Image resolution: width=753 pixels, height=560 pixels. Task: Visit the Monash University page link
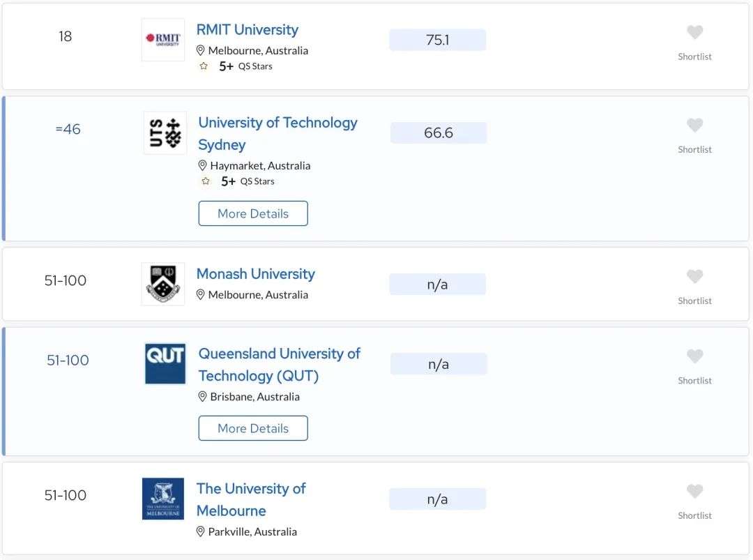255,274
